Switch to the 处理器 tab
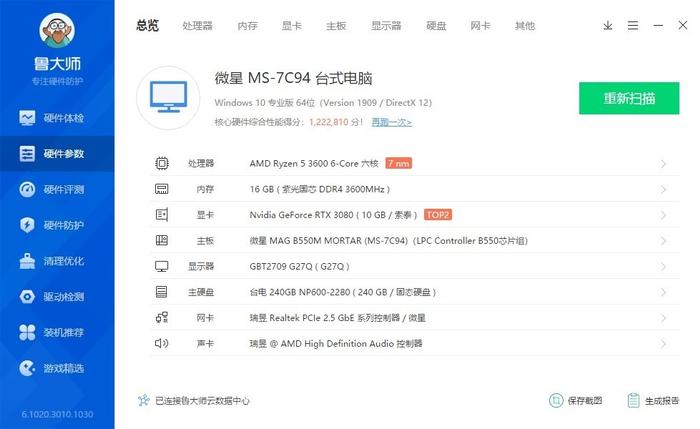700x429 pixels. coord(197,26)
